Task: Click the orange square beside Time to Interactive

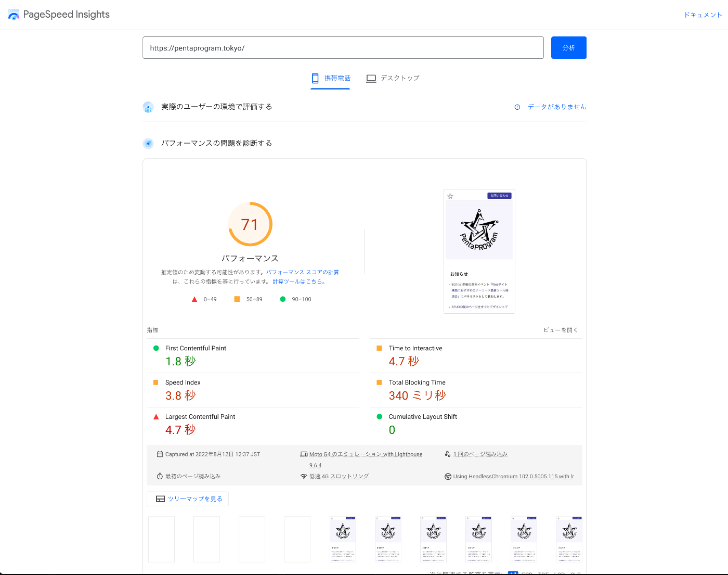Action: point(379,348)
